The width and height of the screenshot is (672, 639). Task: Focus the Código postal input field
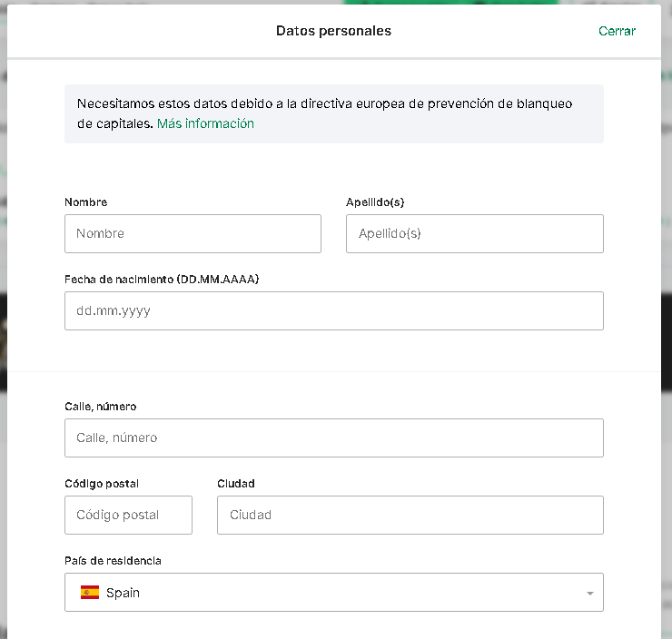[128, 515]
